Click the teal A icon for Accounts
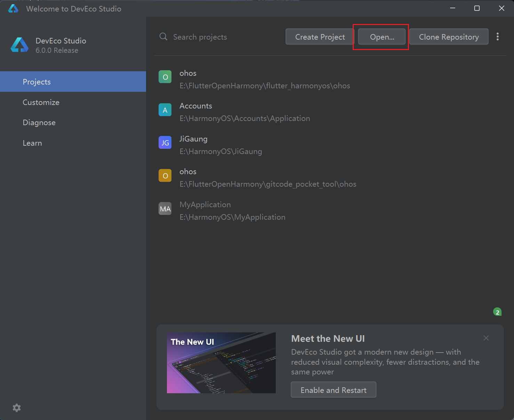This screenshot has height=420, width=514. click(165, 110)
